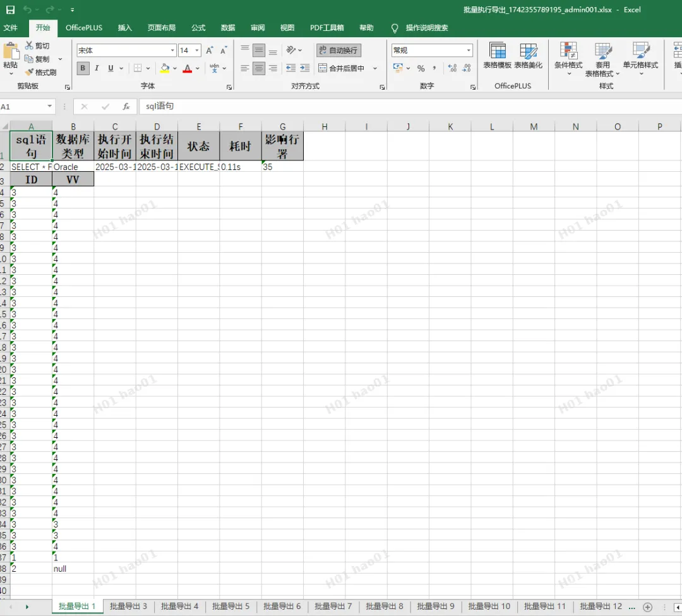The height and width of the screenshot is (616, 682).
Task: Click the percent style icon
Action: click(421, 68)
